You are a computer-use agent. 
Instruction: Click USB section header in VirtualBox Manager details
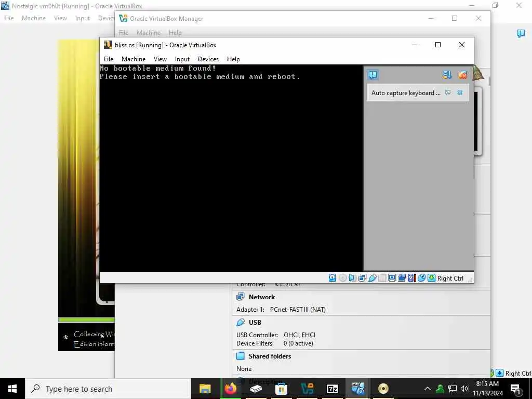(255, 322)
